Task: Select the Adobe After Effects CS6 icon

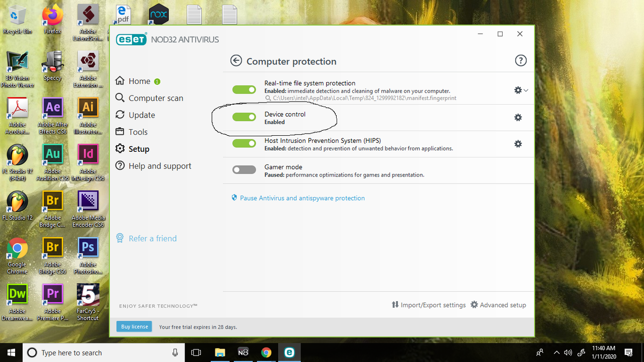Action: [x=52, y=116]
